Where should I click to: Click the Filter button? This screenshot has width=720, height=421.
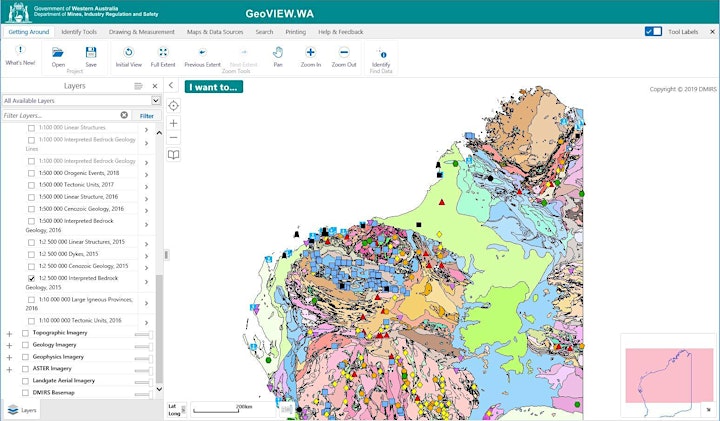coord(146,116)
